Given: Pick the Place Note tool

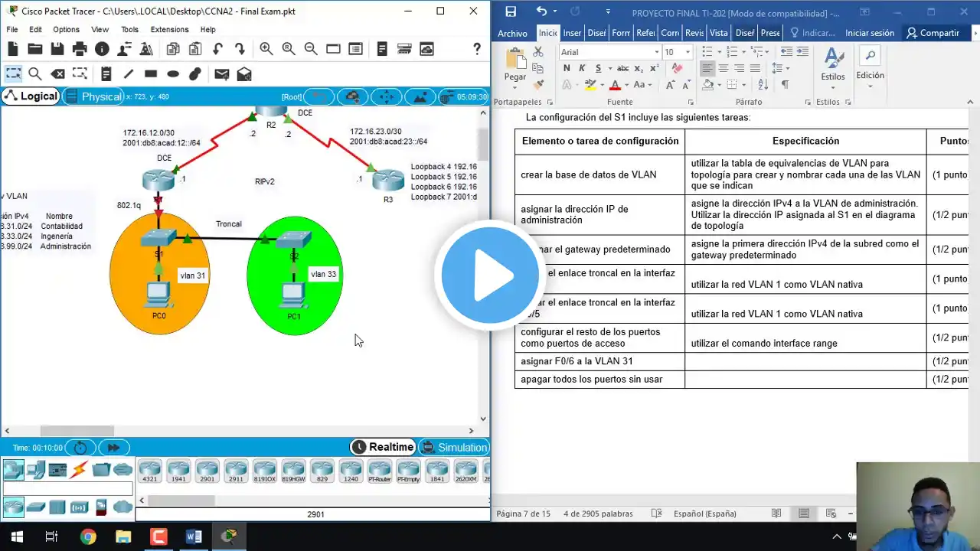Looking at the screenshot, I should pos(106,74).
